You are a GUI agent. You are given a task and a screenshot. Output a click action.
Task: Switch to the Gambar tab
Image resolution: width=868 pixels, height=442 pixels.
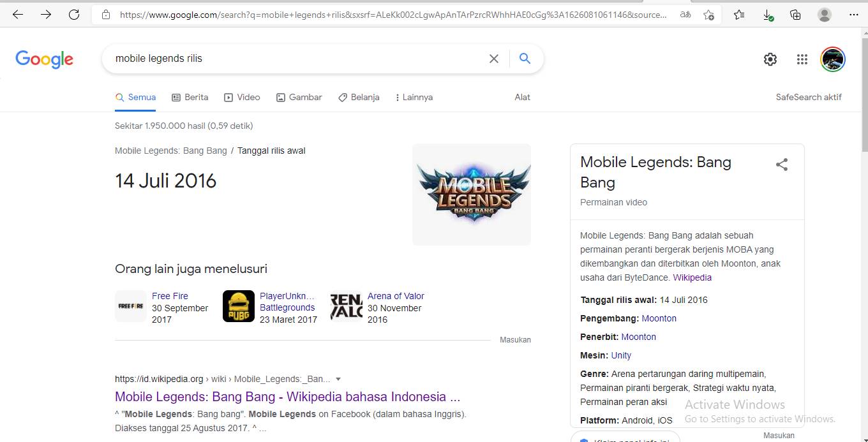tap(299, 98)
